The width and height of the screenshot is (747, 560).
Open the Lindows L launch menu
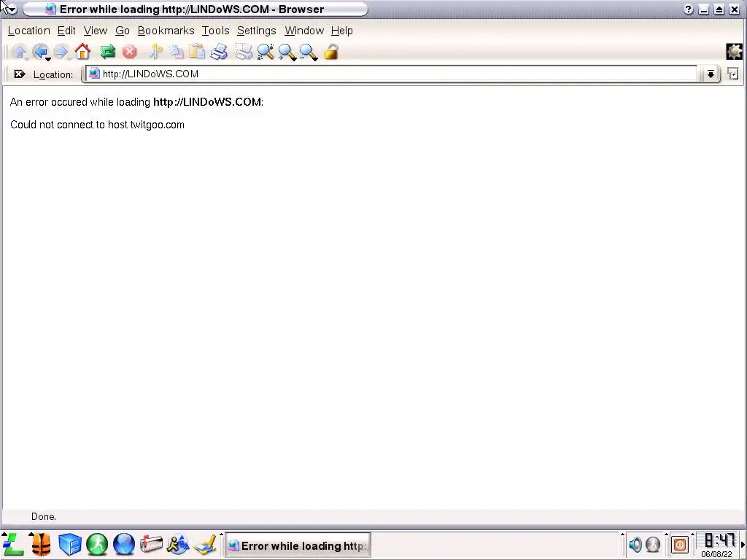click(x=13, y=544)
